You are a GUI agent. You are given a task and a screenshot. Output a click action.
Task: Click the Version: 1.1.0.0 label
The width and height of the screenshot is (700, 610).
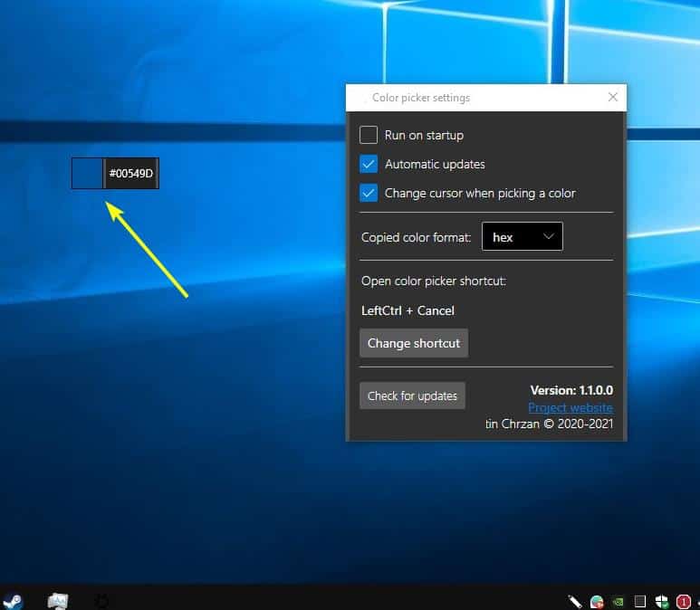click(571, 390)
